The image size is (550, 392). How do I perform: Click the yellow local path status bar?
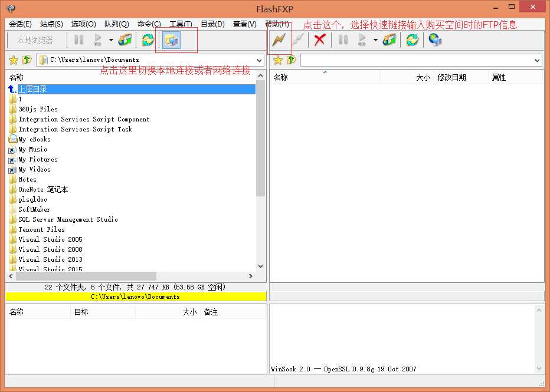click(x=136, y=297)
